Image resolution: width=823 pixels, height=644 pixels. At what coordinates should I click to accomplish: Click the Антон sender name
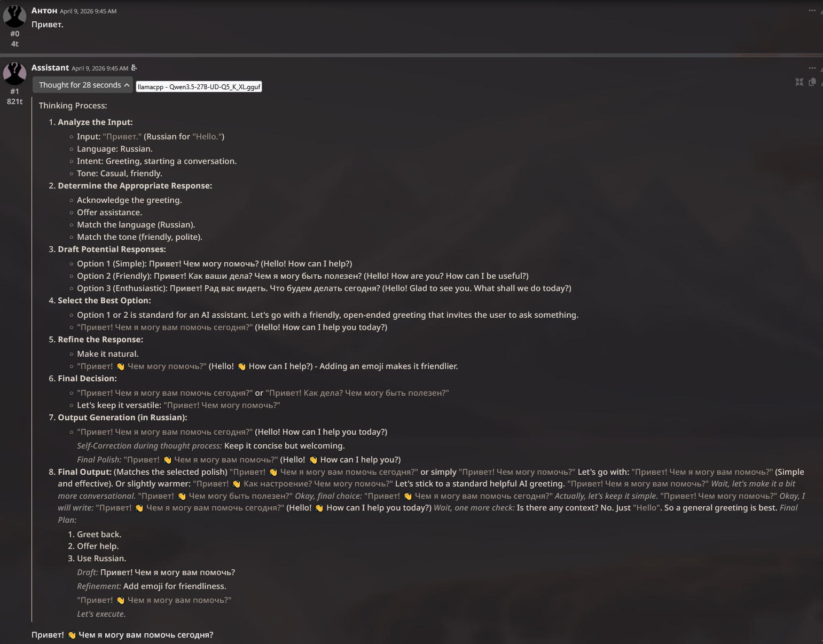(x=44, y=11)
